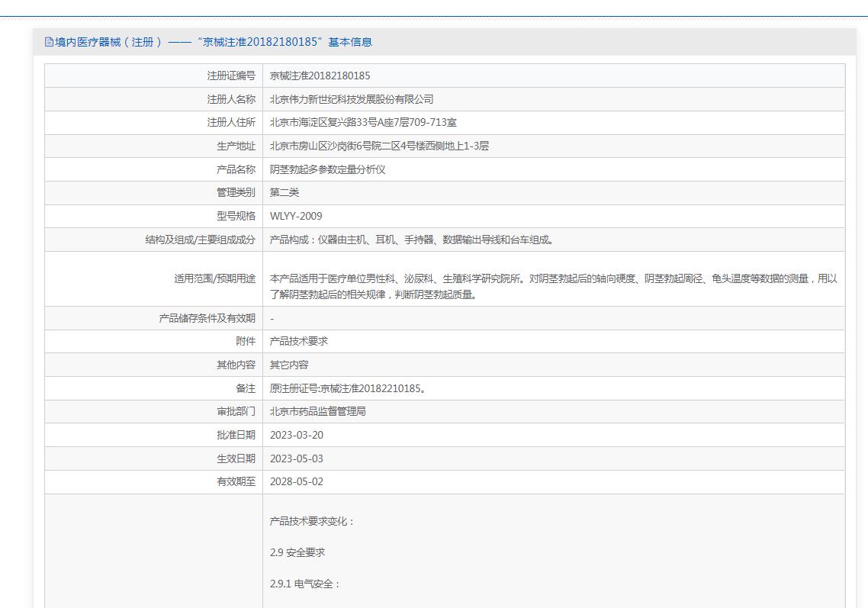This screenshot has height=608, width=868.
Task: Open the 其它内容 link
Action: point(289,365)
